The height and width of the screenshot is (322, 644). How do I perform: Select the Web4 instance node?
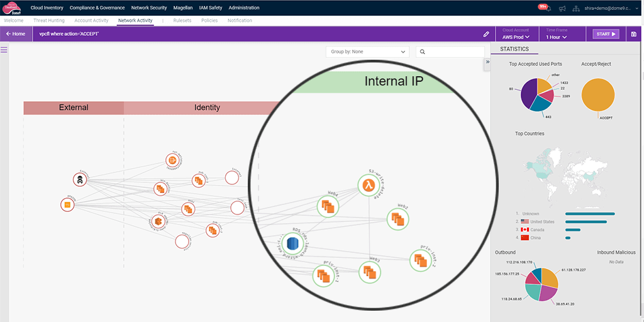(x=328, y=206)
